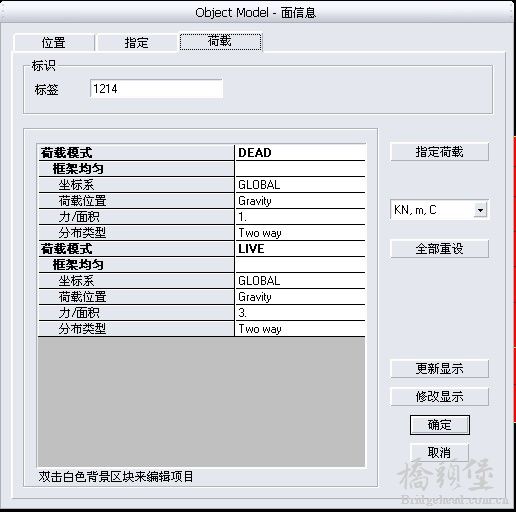Click the 标签 input field showing 1214
The height and width of the screenshot is (512, 516).
(156, 89)
